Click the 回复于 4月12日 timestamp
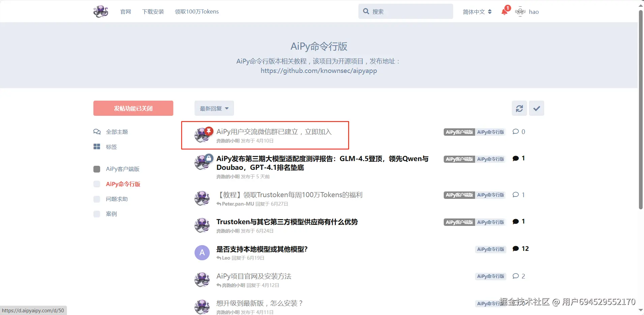This screenshot has height=315, width=644. [263, 285]
